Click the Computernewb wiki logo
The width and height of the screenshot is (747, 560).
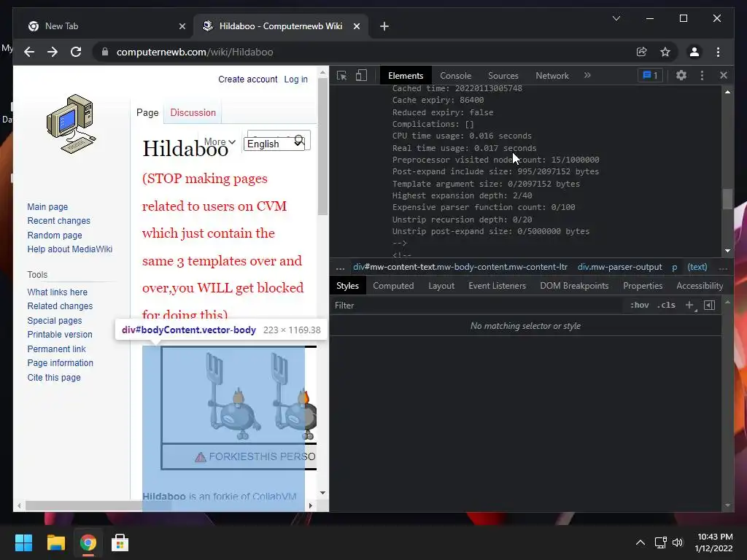point(71,124)
